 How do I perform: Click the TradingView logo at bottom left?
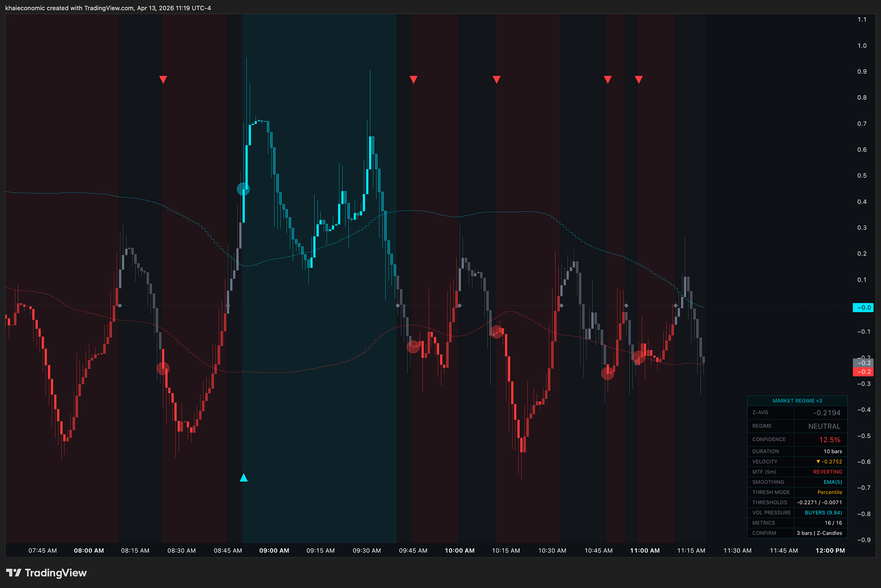click(x=46, y=573)
